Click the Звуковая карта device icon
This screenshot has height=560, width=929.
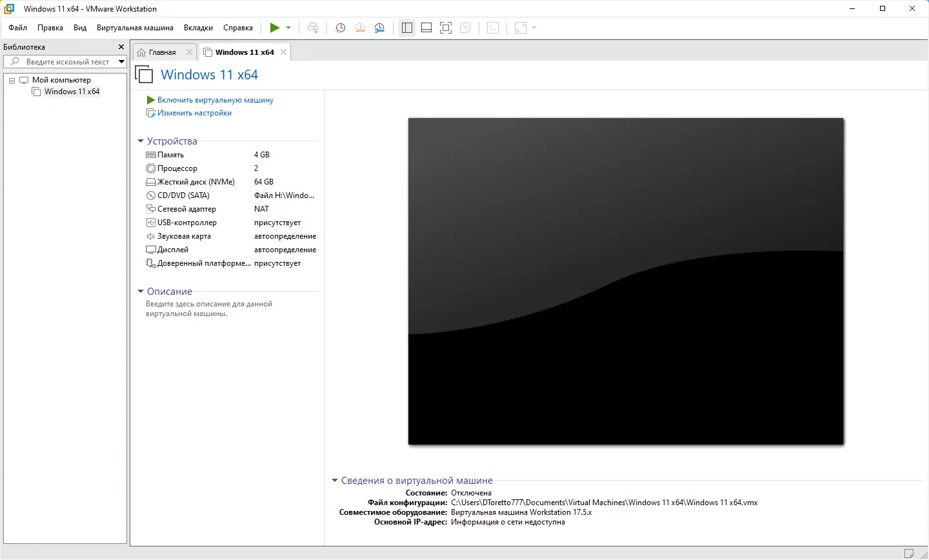point(151,236)
